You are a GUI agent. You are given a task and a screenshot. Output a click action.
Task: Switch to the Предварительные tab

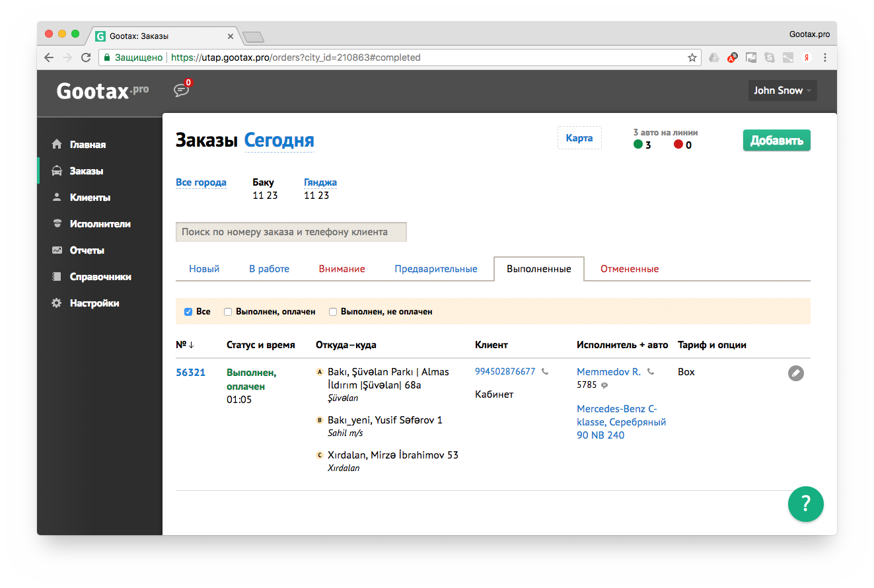pyautogui.click(x=436, y=269)
